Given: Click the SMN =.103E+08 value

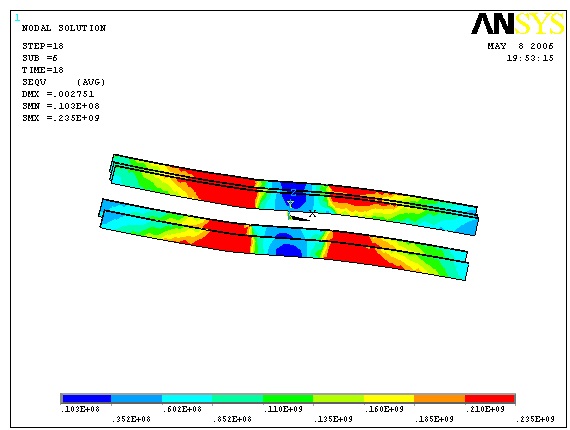Looking at the screenshot, I should [61, 106].
